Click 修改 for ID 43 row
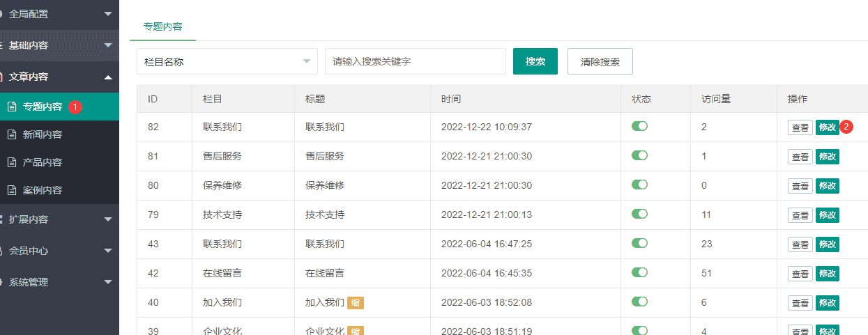 coord(828,244)
